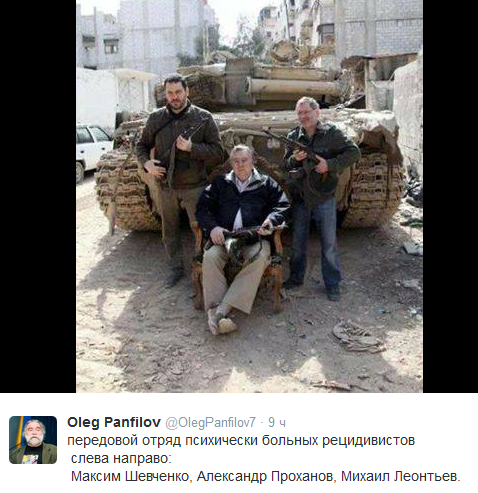Click the rifle on the seated man's lap
Image resolution: width=478 pixels, height=493 pixels.
(243, 237)
